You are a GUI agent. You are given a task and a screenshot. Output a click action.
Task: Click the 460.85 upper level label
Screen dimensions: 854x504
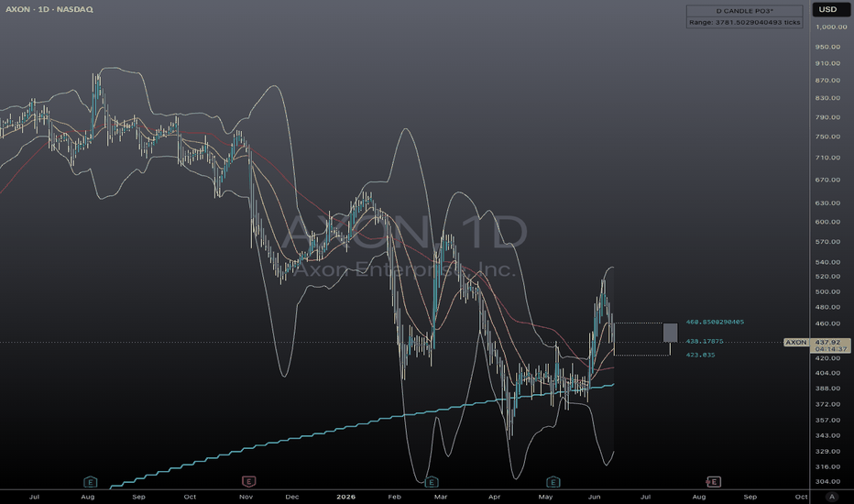715,322
